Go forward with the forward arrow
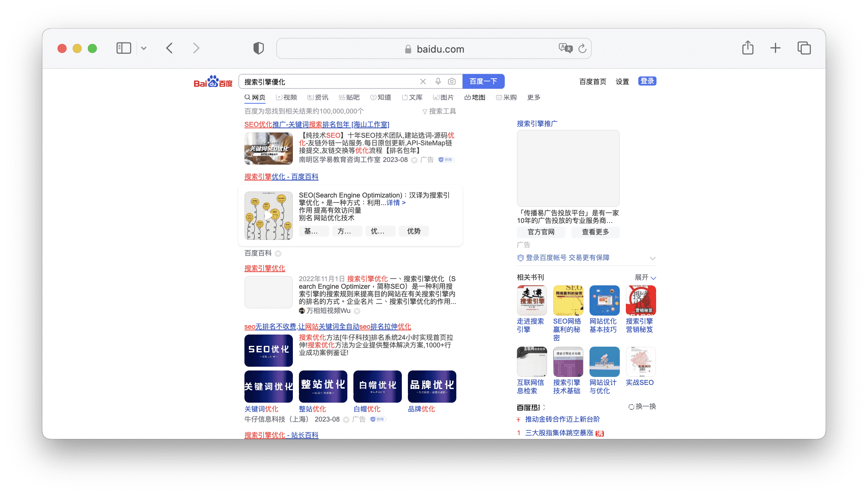868x495 pixels. 196,48
